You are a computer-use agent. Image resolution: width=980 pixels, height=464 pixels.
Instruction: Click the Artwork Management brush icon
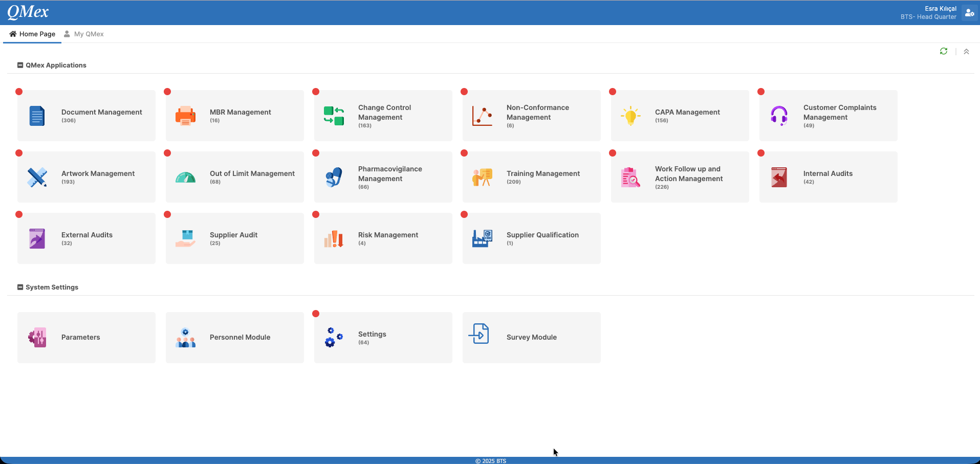37,177
